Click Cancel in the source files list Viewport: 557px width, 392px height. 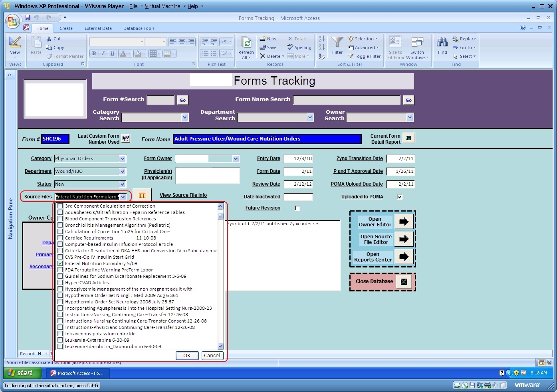[212, 355]
